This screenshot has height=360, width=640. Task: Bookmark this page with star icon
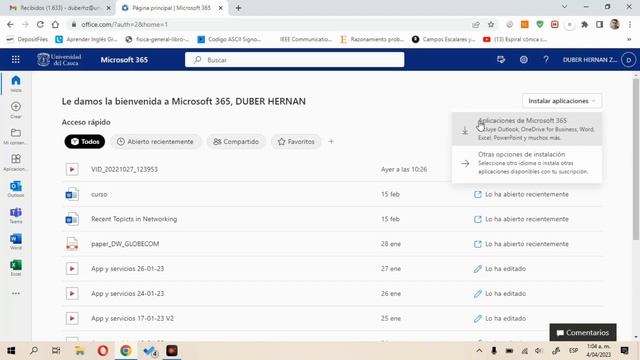pyautogui.click(x=491, y=24)
